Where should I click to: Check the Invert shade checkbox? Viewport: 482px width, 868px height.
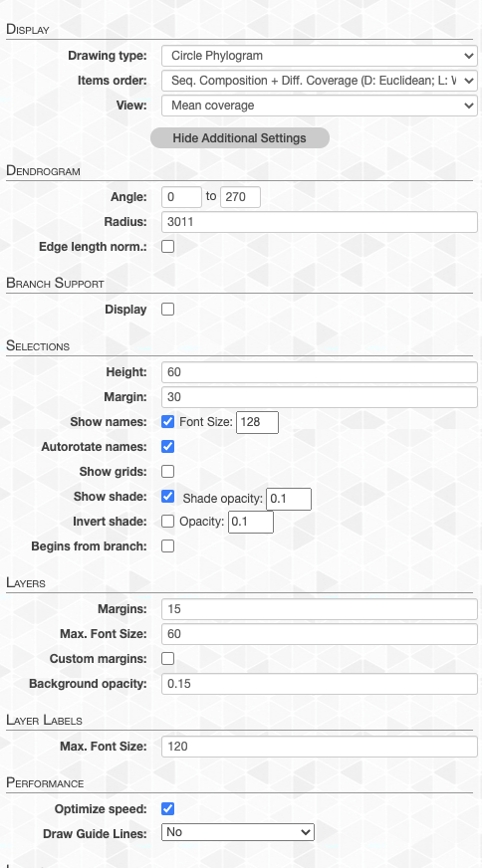tap(168, 522)
